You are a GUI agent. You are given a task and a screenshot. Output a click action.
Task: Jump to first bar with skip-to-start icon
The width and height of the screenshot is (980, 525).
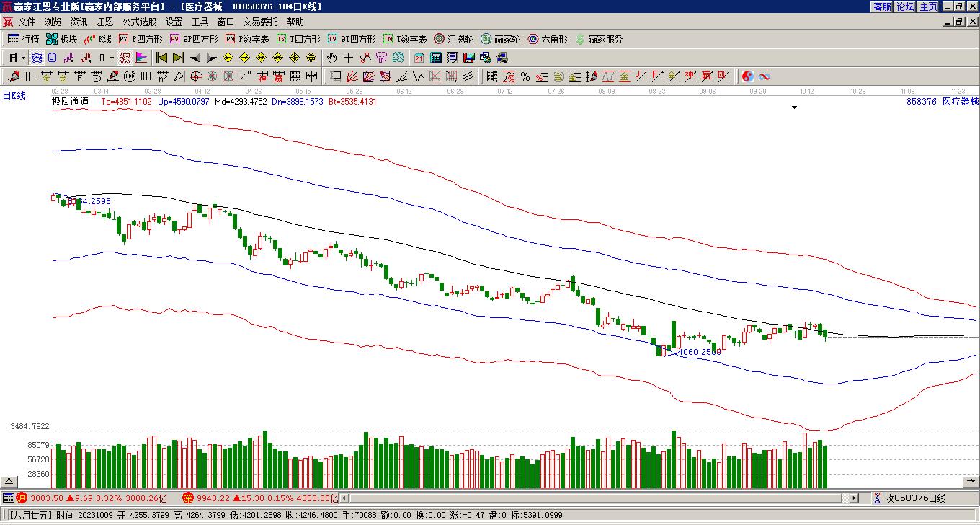coord(161,58)
